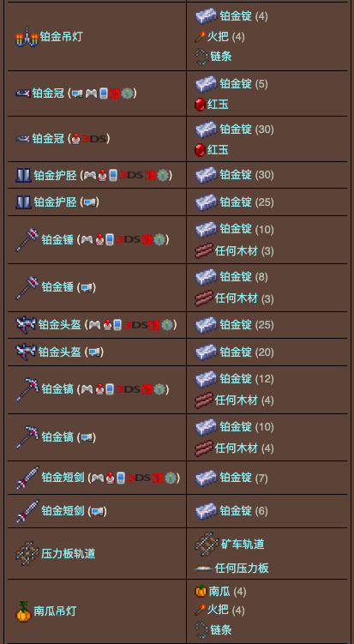Open the 压力板轨道 item link

click(69, 554)
